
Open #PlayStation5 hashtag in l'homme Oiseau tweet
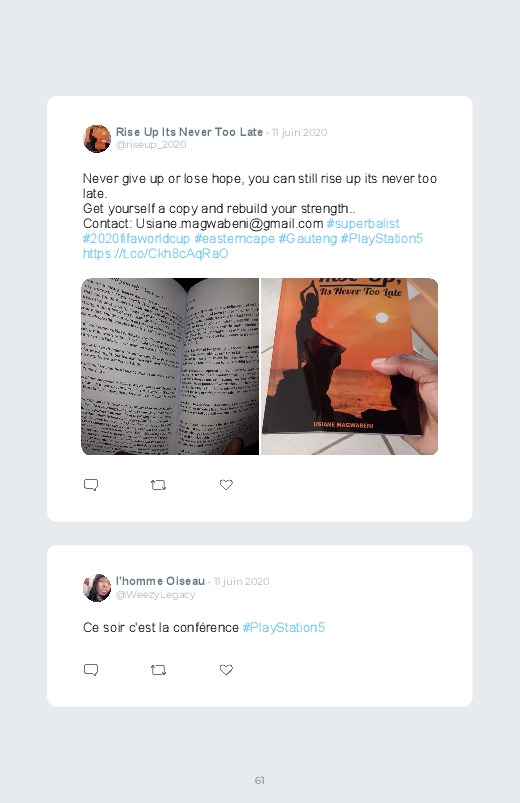coord(283,628)
